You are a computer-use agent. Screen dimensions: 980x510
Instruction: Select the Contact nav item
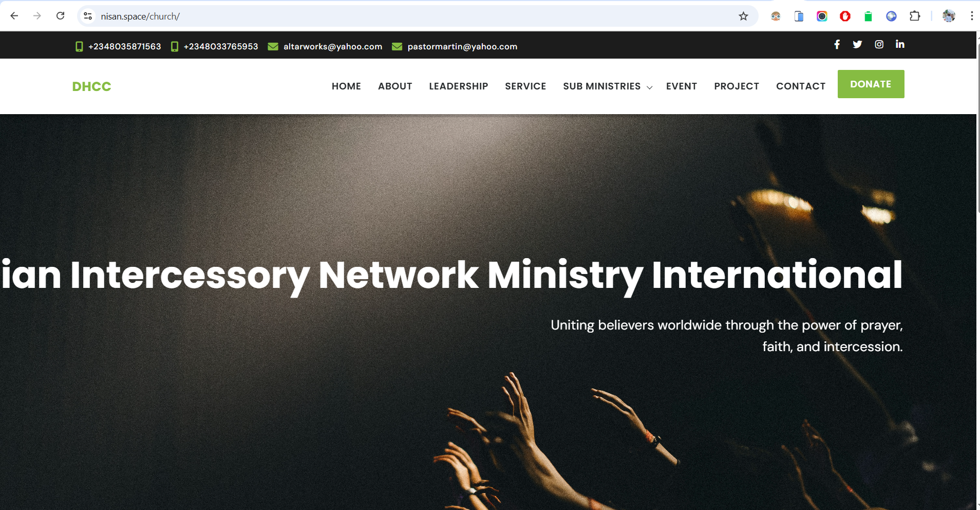(x=801, y=86)
